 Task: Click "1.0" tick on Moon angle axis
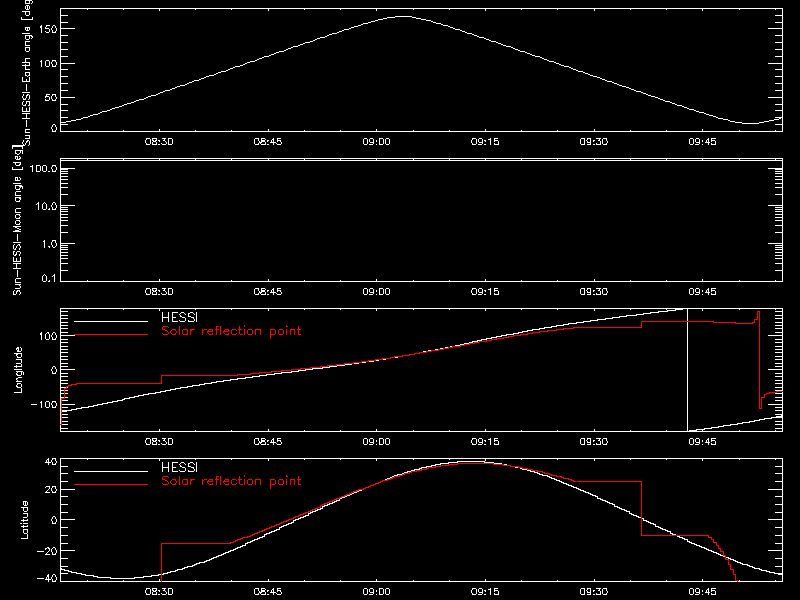tap(49, 244)
